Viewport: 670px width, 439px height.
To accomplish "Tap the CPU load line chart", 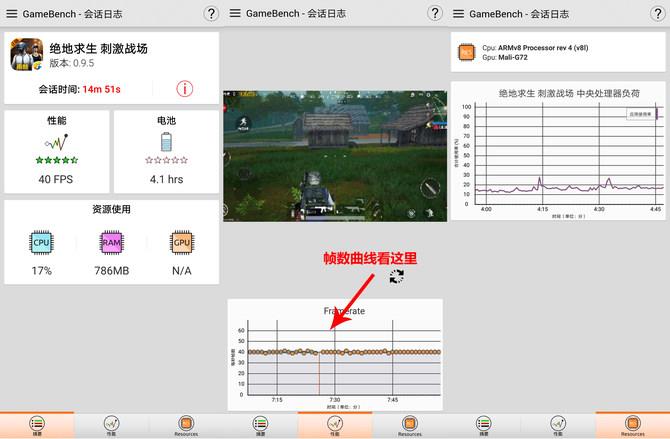I will coord(570,155).
